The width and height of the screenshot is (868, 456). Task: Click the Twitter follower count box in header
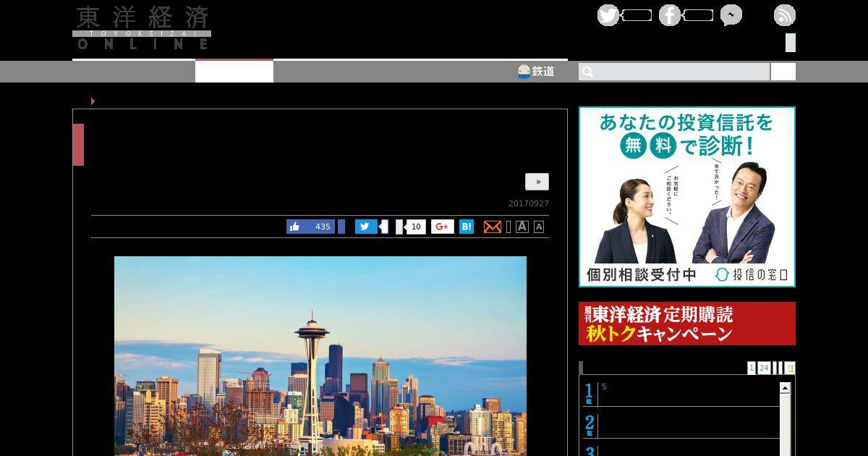click(637, 15)
